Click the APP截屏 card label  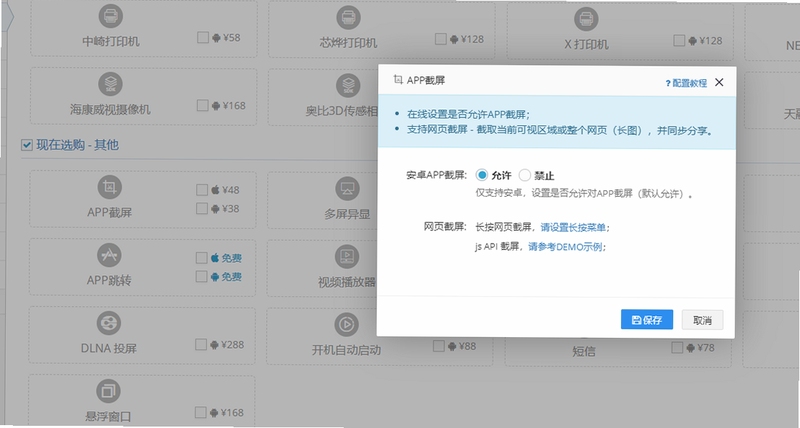(109, 212)
